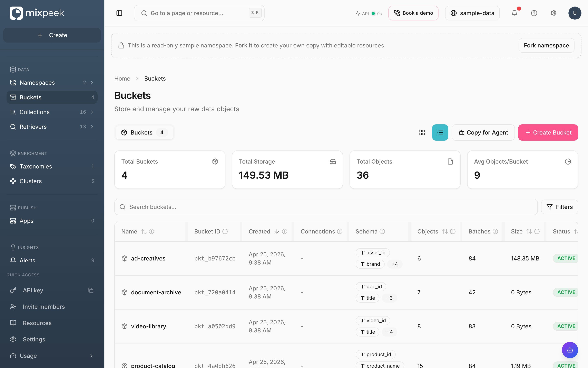Open Apps in the sidebar
588x368 pixels.
[52, 221]
